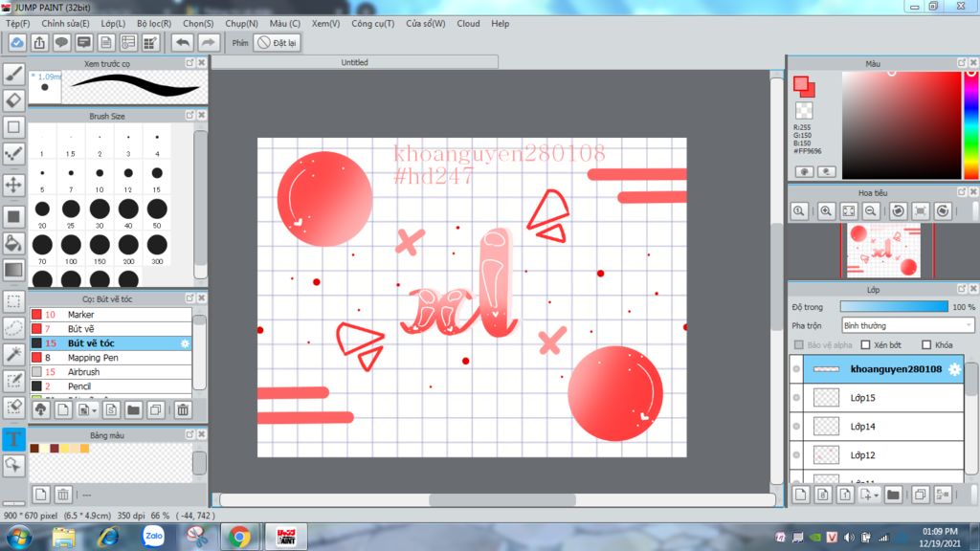The width and height of the screenshot is (980, 551).
Task: Select the Lasso selection tool
Action: 13,328
